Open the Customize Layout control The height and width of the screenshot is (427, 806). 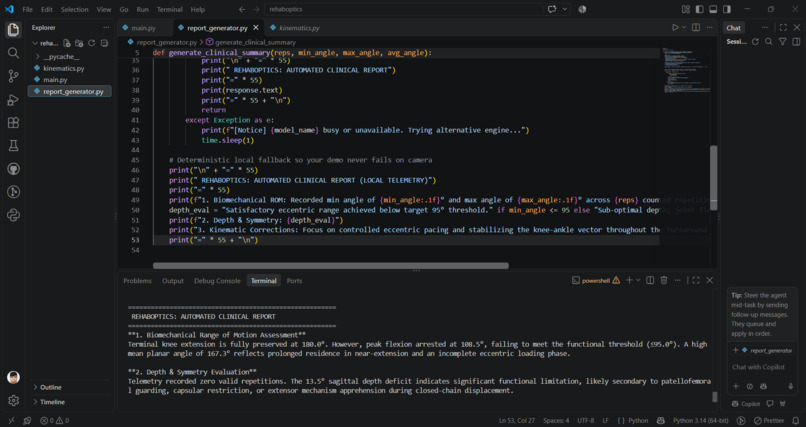686,9
